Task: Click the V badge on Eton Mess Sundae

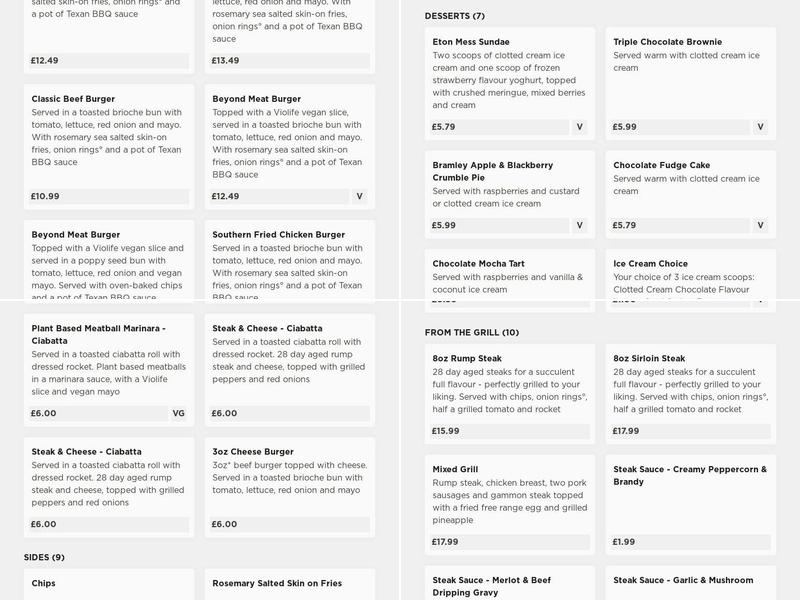Action: (x=579, y=127)
